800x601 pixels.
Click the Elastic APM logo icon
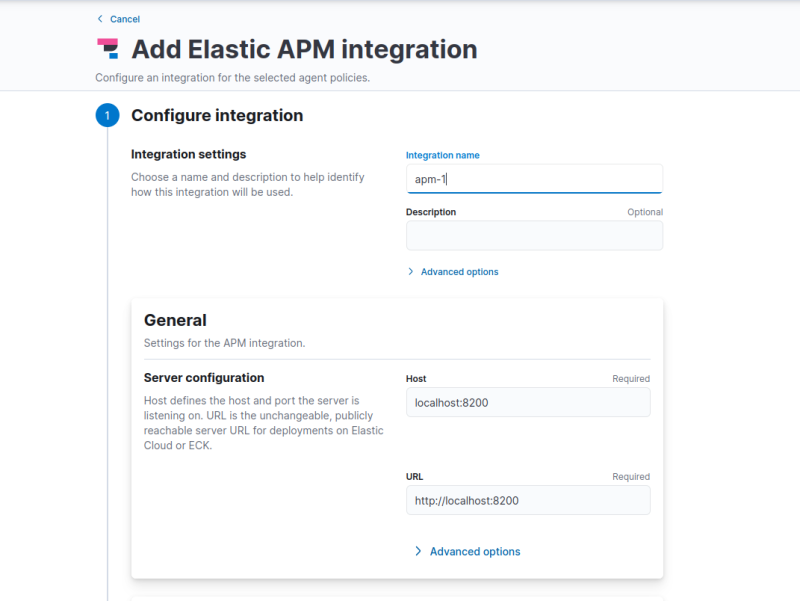(x=107, y=49)
